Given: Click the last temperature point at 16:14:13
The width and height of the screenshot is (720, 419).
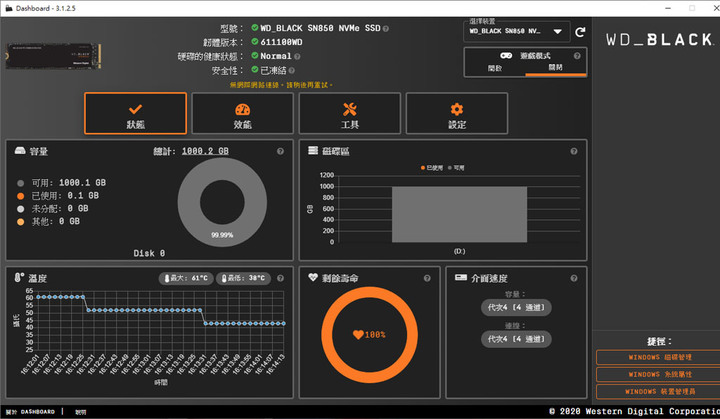Looking at the screenshot, I should (283, 323).
